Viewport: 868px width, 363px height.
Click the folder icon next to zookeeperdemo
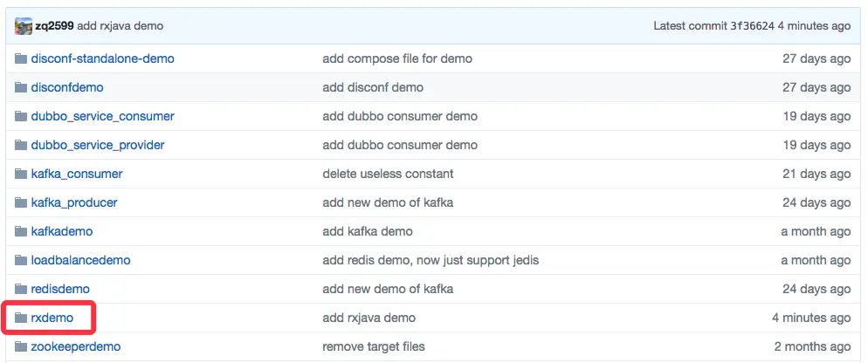pos(22,347)
